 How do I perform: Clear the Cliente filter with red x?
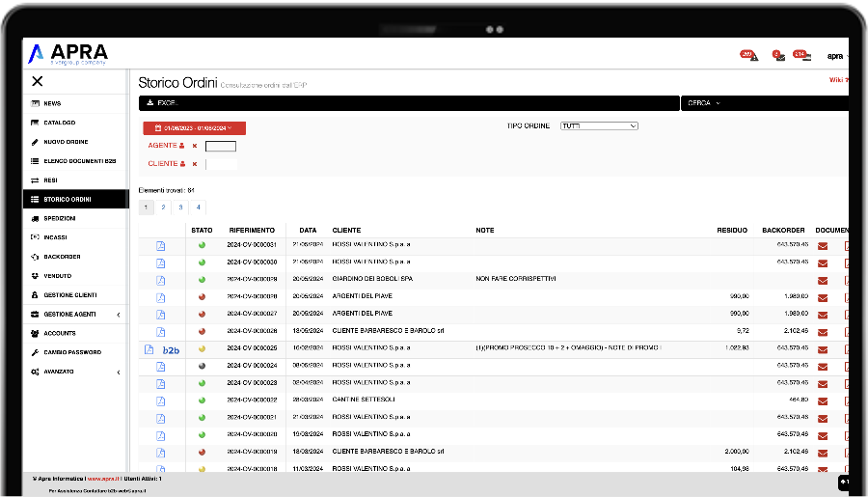click(194, 164)
